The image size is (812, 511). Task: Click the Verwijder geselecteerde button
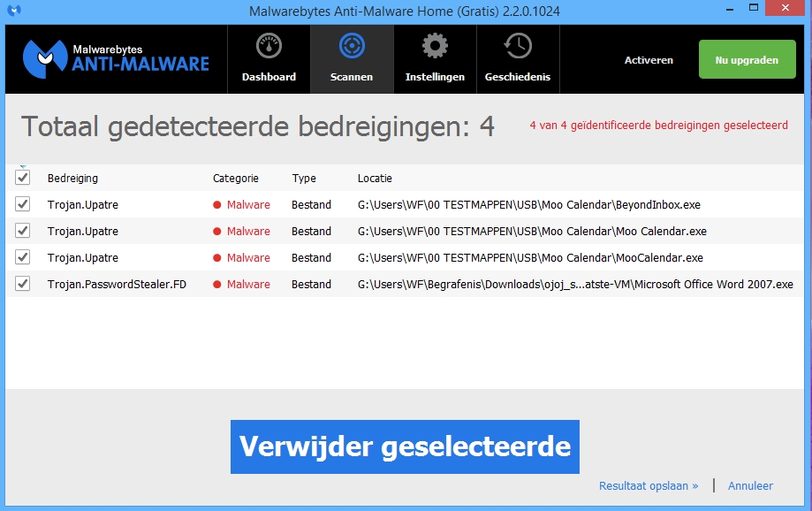[x=405, y=446]
